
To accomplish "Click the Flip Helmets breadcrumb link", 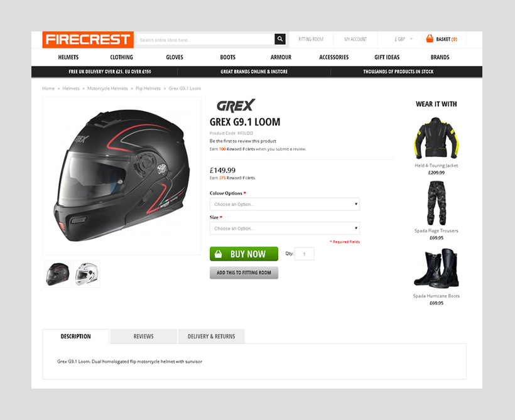I will (148, 89).
